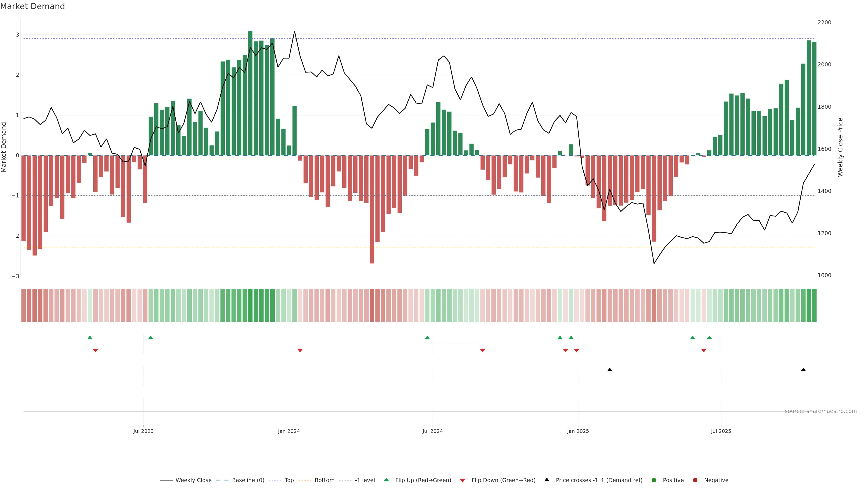Click the red flip-down marker just after Jan 2024
The image size is (868, 488).
coord(300,351)
